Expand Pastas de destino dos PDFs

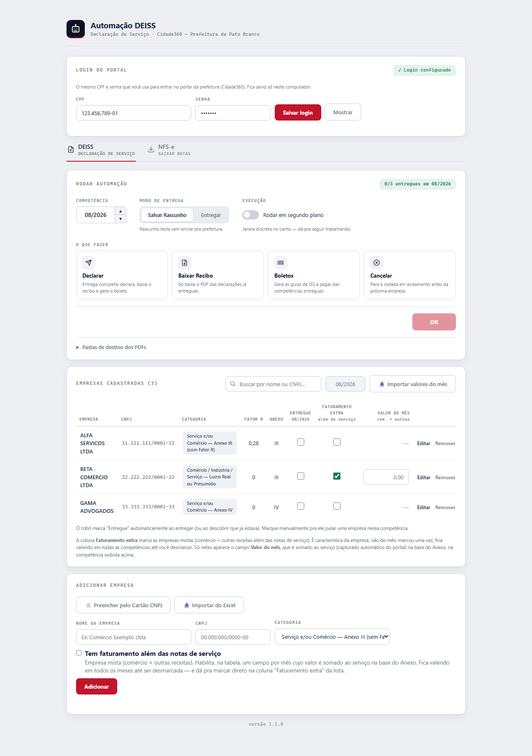[x=111, y=347]
